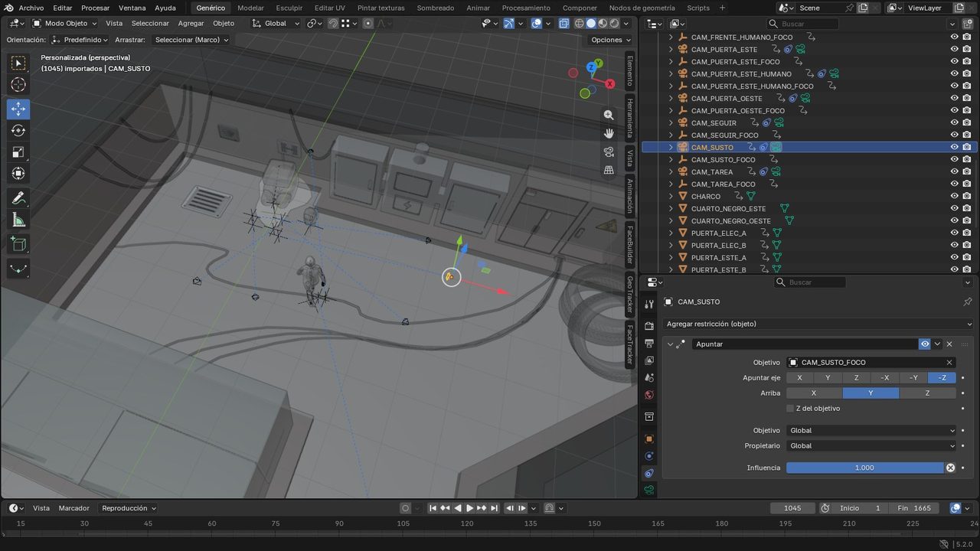Screen dimensions: 980x551
Task: Set Apuntar eje to -X
Action: coord(884,378)
